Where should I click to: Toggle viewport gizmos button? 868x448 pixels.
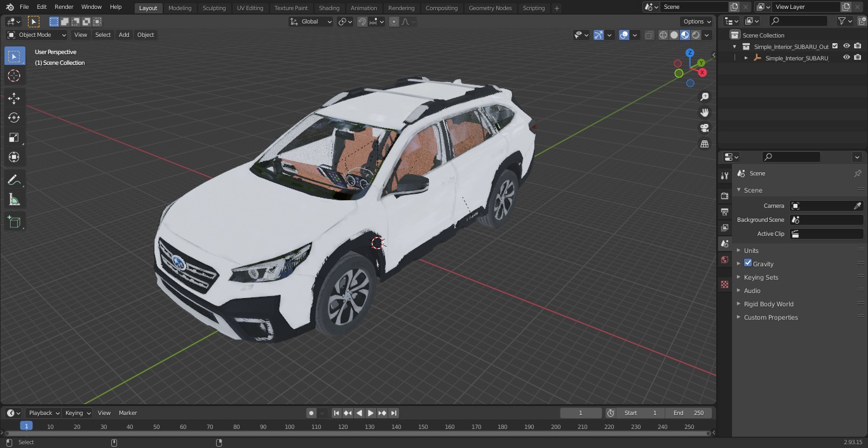pos(599,35)
